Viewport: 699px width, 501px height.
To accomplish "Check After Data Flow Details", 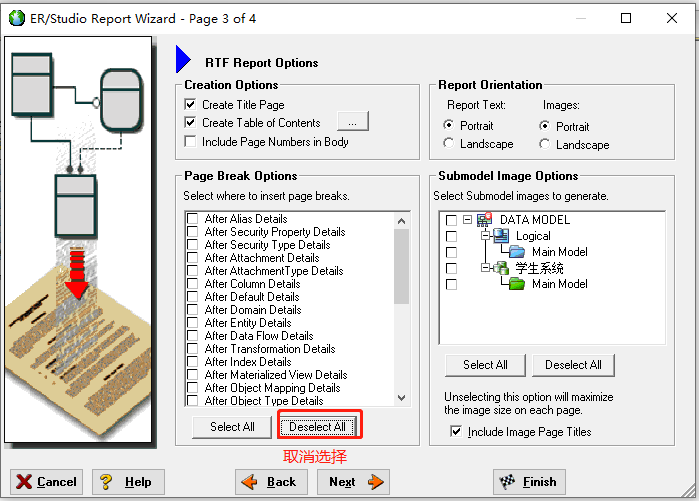I will click(193, 335).
